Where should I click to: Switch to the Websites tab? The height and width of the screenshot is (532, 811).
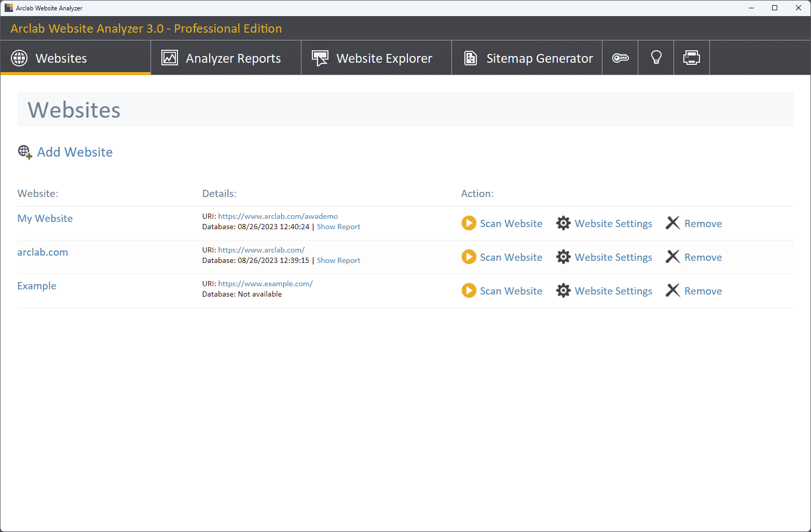[76, 58]
